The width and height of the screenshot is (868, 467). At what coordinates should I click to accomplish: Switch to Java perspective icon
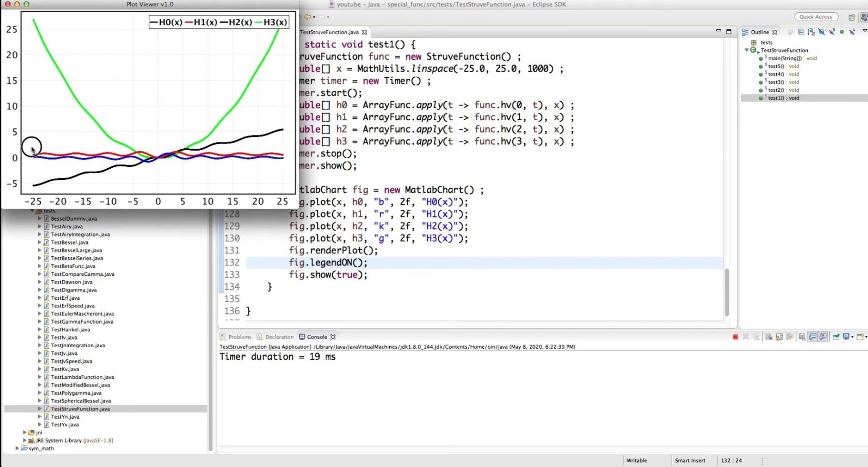coord(864,17)
